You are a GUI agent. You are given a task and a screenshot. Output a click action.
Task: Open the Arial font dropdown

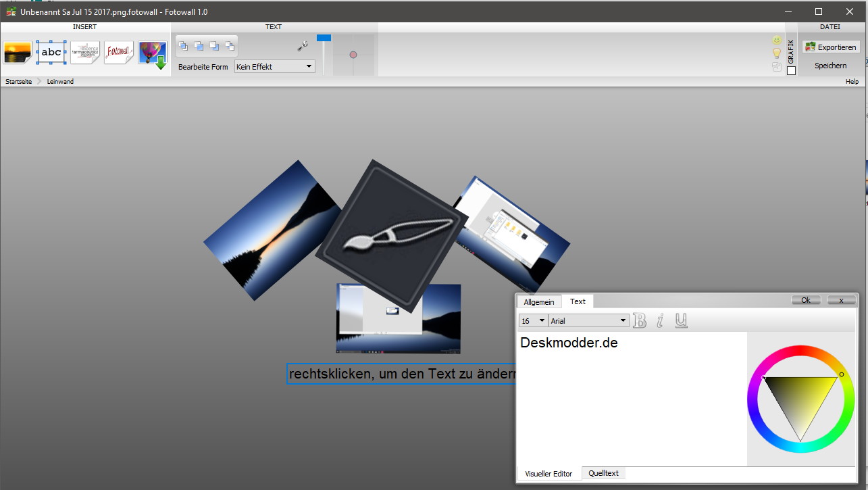click(589, 320)
